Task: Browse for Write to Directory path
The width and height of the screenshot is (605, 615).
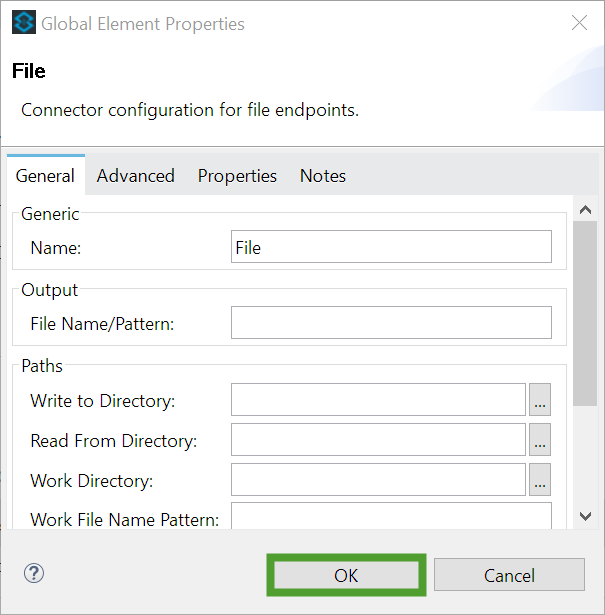Action: [x=540, y=400]
